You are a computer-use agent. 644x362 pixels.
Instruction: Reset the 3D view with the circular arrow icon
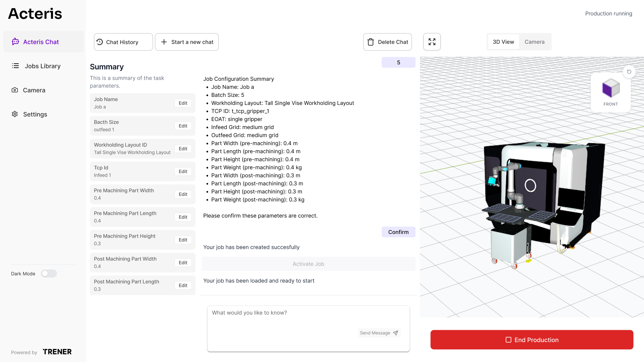(x=629, y=72)
